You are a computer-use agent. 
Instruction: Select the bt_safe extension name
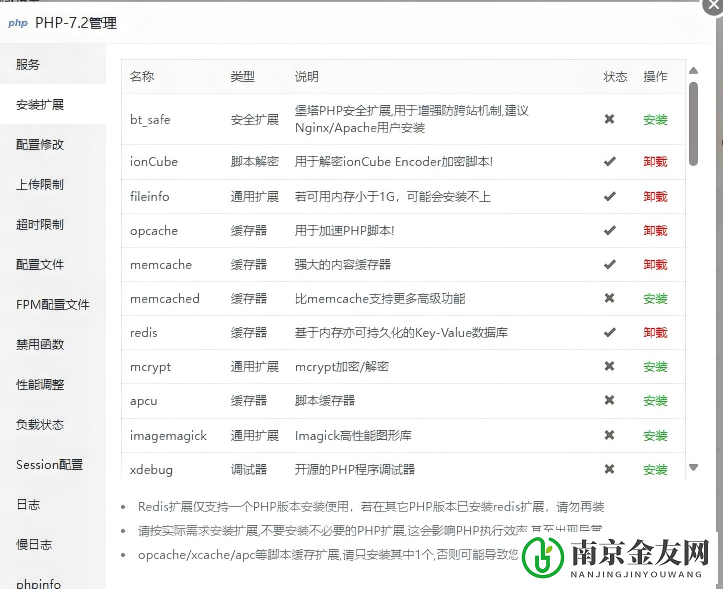150,120
